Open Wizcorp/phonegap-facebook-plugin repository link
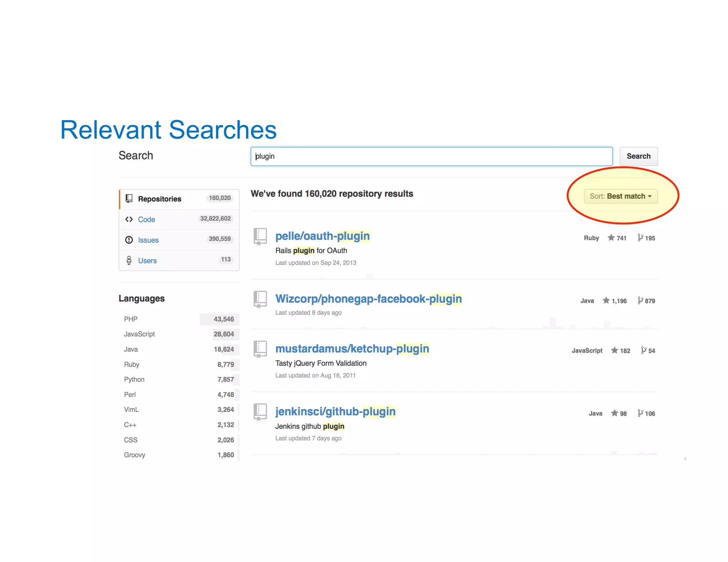Screen dimensions: 728x562 [369, 299]
